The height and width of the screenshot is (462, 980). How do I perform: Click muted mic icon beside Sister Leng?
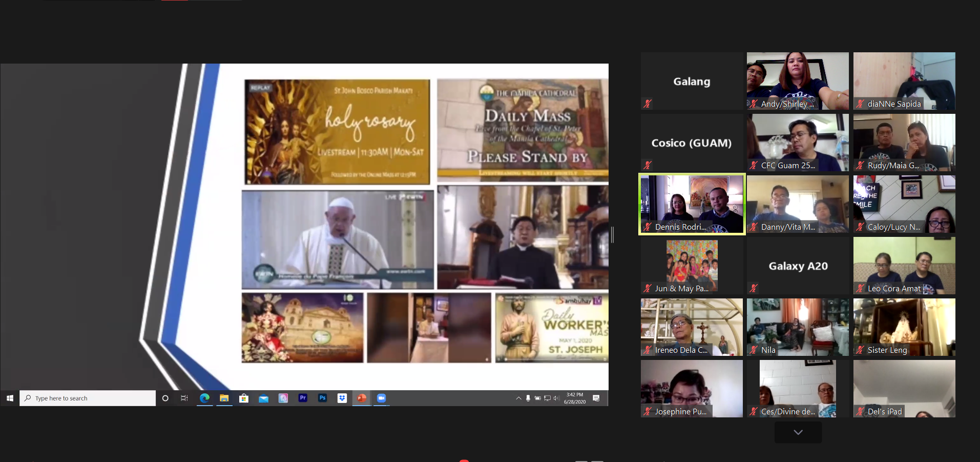[x=860, y=350]
